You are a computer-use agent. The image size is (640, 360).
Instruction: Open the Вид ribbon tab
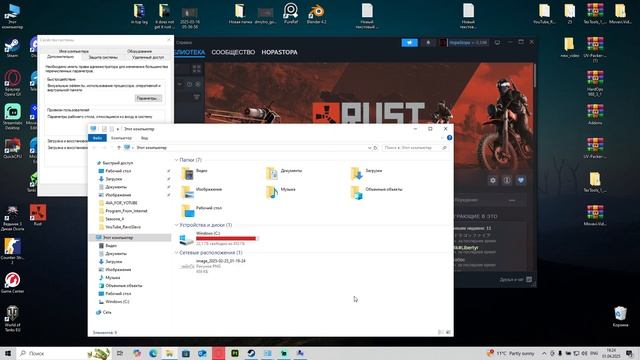point(144,138)
